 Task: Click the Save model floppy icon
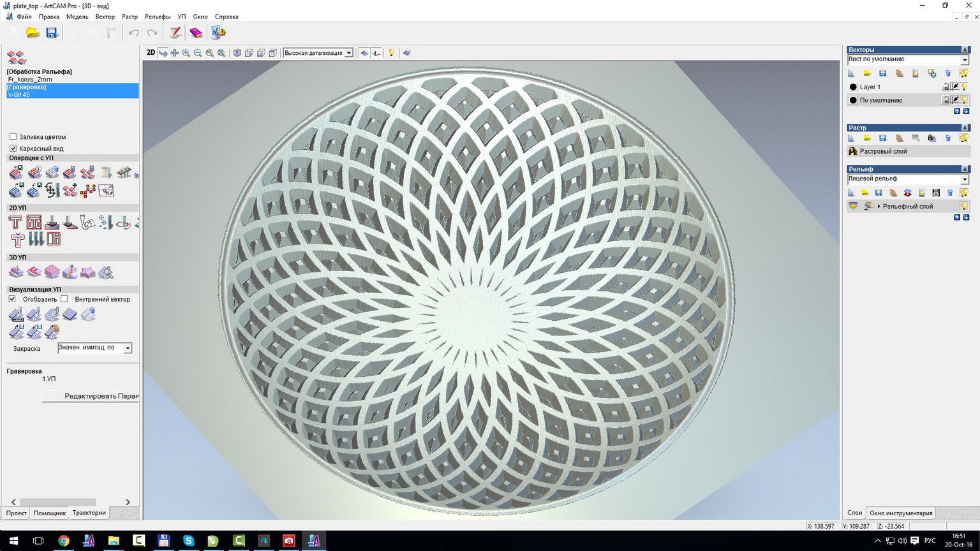[52, 33]
